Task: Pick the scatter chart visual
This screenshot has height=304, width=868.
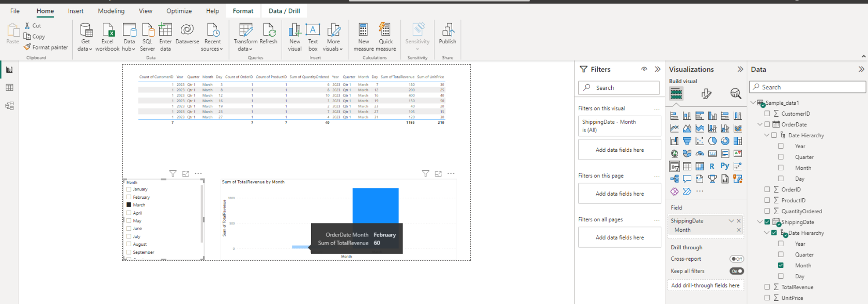Action: tap(700, 141)
